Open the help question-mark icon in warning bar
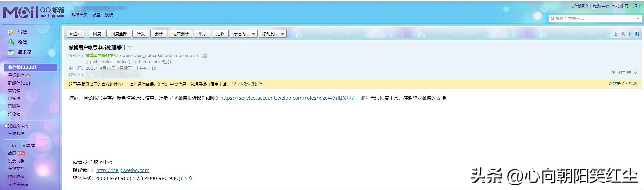This screenshot has width=644, height=190. point(121,84)
